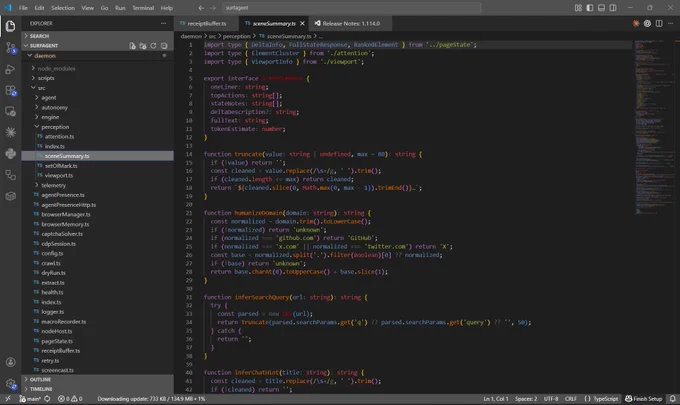Open remote window icon in status bar
Viewport: 680px width, 405px height.
7,398
